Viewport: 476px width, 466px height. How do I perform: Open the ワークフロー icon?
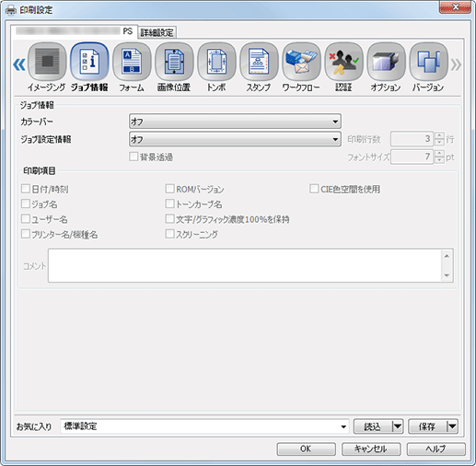pyautogui.click(x=301, y=62)
